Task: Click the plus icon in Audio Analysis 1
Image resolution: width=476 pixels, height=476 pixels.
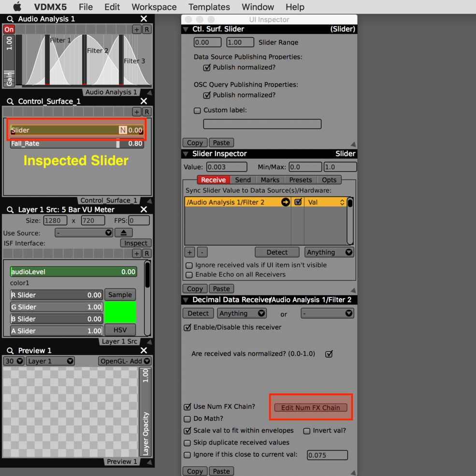Action: click(137, 29)
